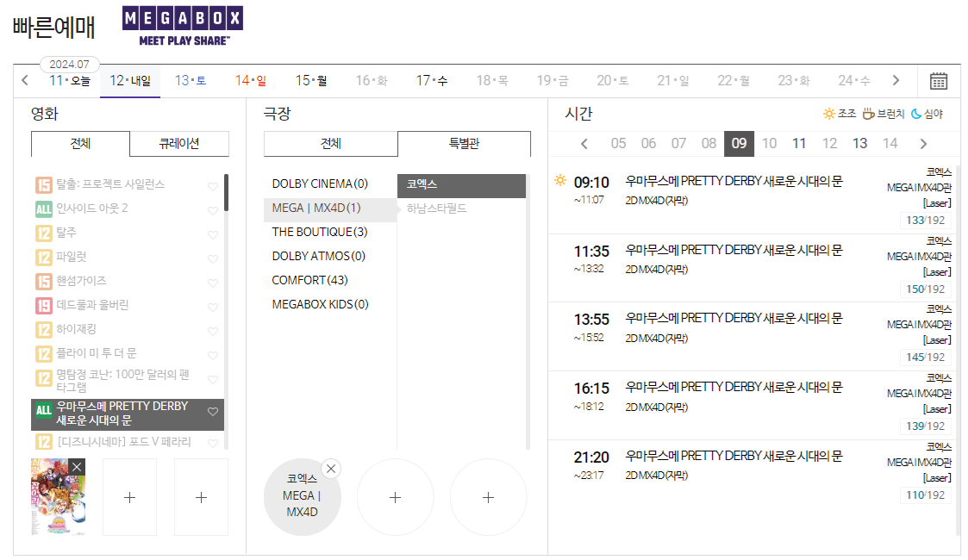The width and height of the screenshot is (968, 560).
Task: Add theater in third circle slot
Action: point(489,497)
